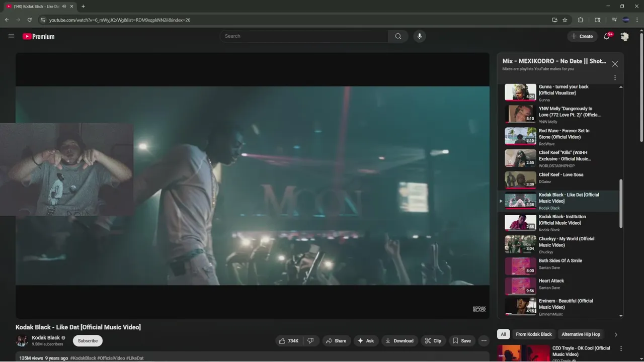Mute the tab via its speaker icon
The height and width of the screenshot is (362, 644).
pos(64,7)
